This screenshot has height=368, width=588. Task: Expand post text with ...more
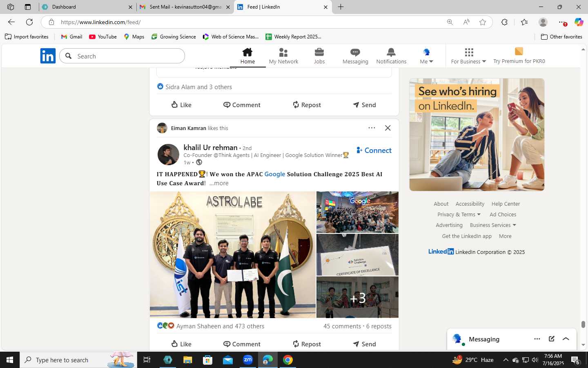coord(219,183)
